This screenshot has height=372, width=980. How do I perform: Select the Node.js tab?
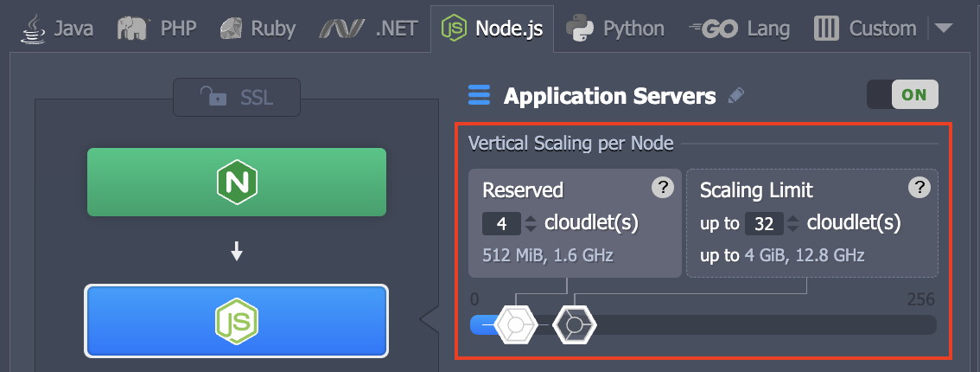[x=492, y=29]
